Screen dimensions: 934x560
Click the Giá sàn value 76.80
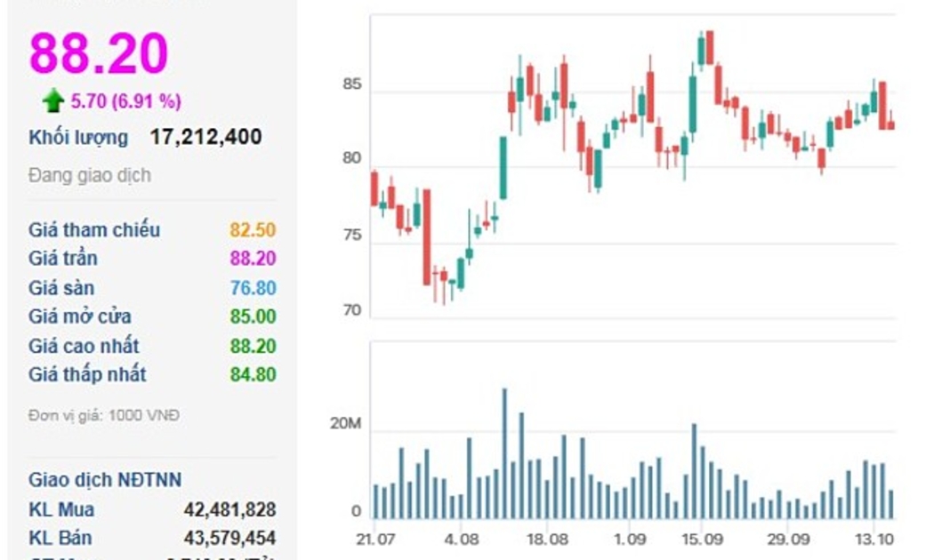pyautogui.click(x=253, y=288)
